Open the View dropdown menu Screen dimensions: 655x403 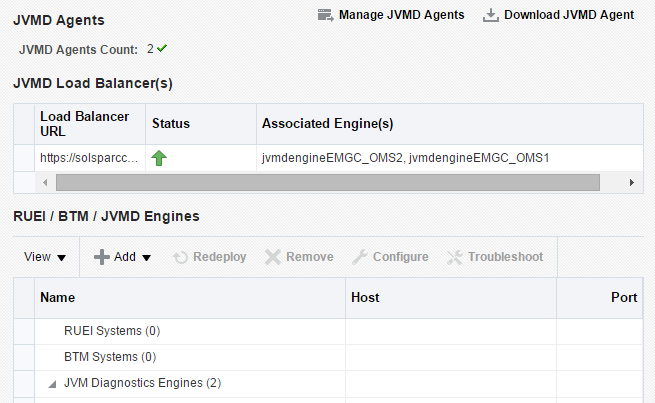45,257
